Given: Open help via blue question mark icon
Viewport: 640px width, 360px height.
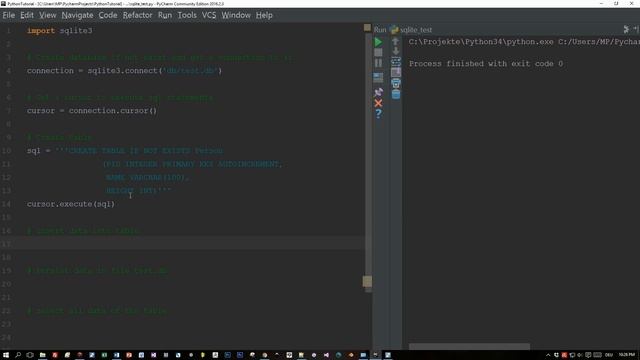Looking at the screenshot, I should tap(378, 113).
